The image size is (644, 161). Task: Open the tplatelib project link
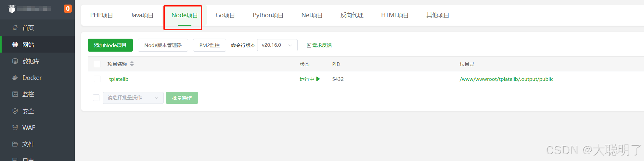point(119,79)
